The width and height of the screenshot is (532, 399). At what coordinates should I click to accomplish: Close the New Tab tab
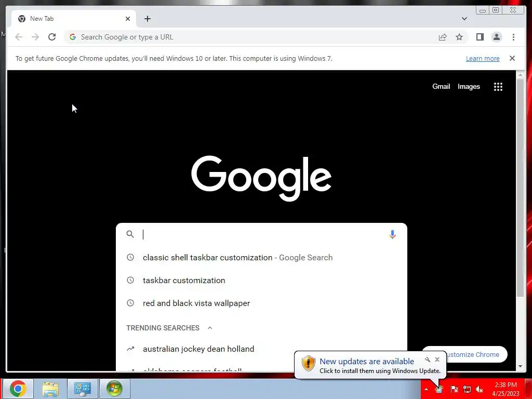128,19
